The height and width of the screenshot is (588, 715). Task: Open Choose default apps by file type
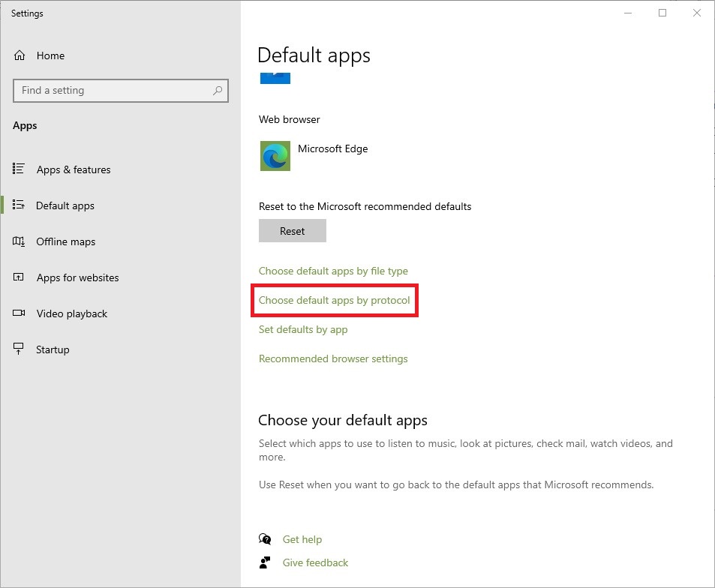click(x=333, y=271)
